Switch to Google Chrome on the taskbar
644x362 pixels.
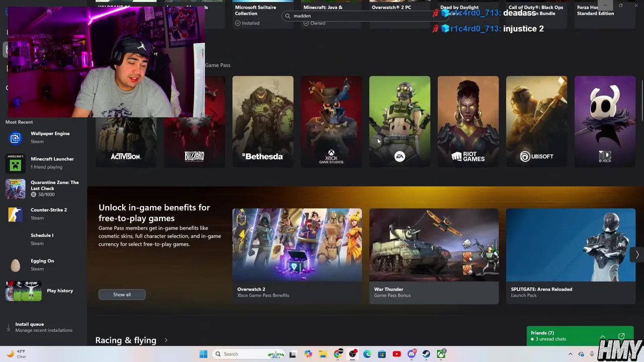pyautogui.click(x=338, y=354)
